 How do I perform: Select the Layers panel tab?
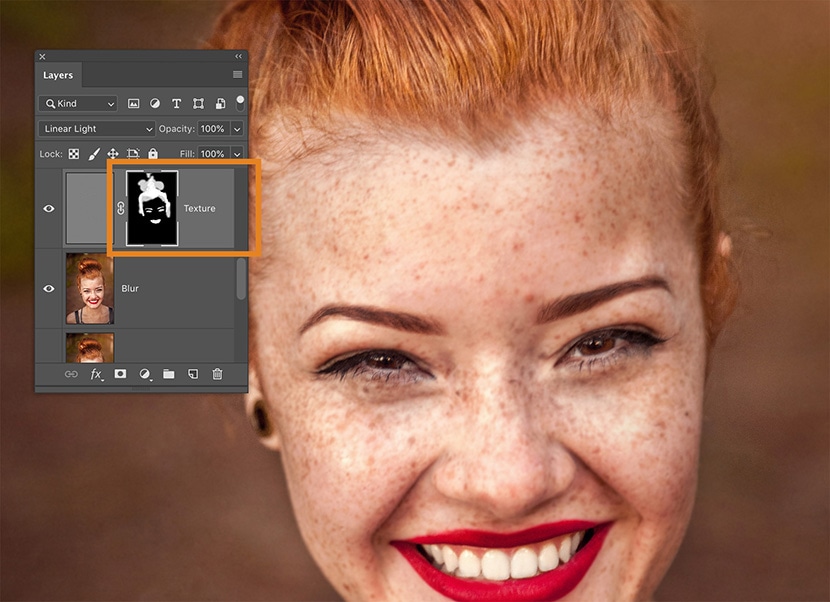click(x=58, y=75)
